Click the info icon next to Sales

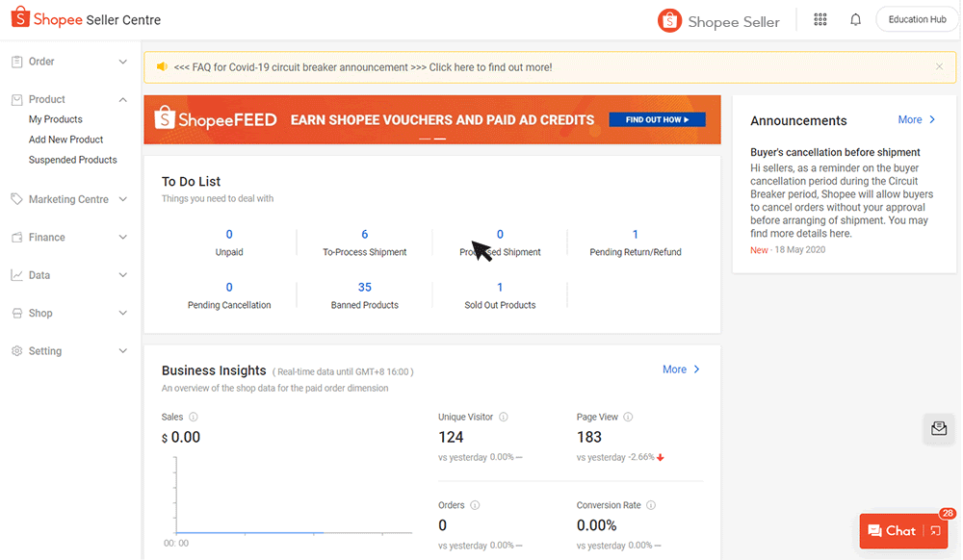coord(194,417)
